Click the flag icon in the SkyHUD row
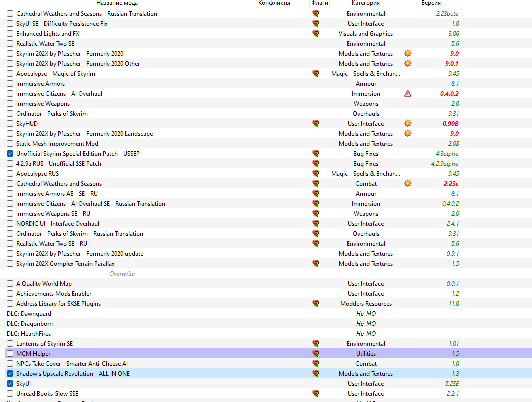532x402 pixels. point(316,124)
